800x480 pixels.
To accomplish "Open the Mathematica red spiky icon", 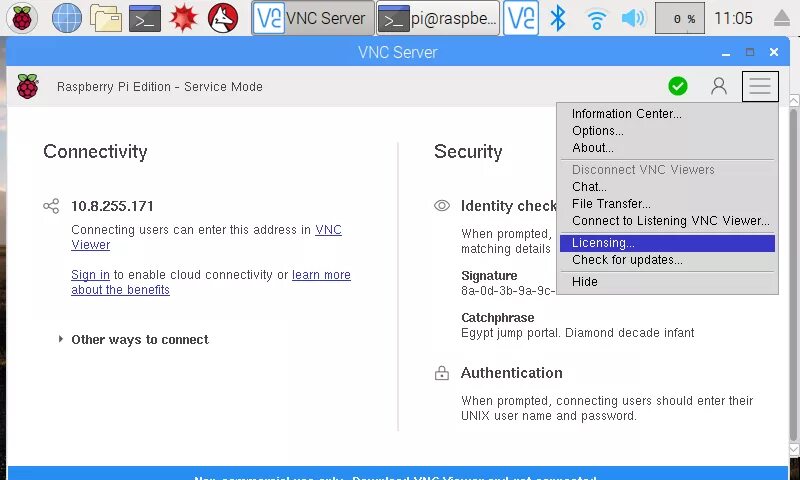I will (x=184, y=18).
